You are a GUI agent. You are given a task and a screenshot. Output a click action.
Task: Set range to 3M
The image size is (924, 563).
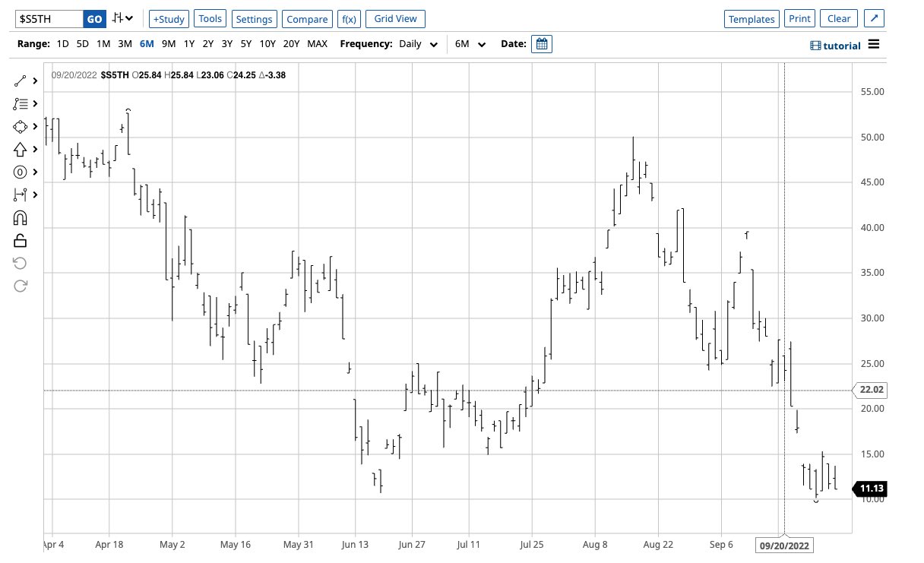pyautogui.click(x=125, y=44)
